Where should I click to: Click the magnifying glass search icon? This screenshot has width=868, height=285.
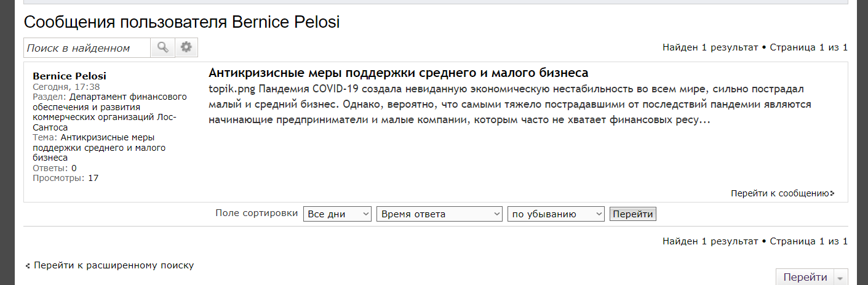pos(162,47)
